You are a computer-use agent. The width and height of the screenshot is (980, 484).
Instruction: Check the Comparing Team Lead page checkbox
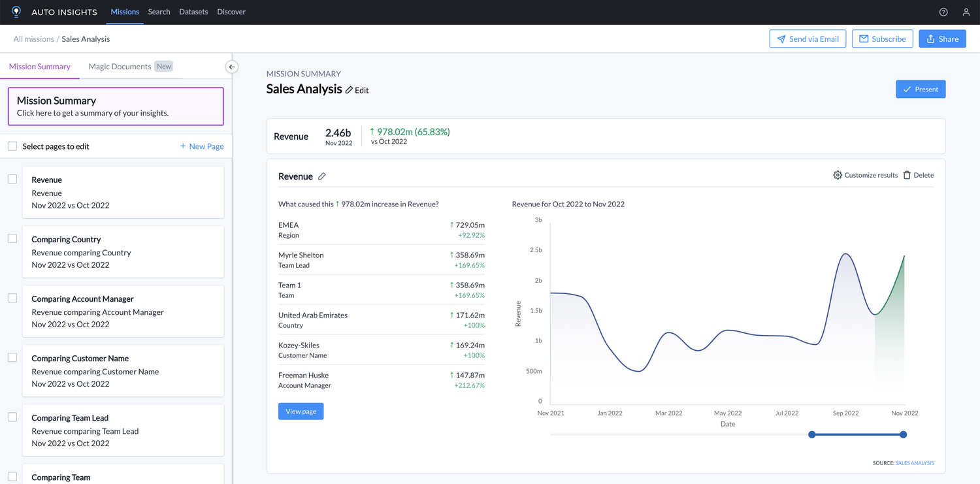[12, 416]
